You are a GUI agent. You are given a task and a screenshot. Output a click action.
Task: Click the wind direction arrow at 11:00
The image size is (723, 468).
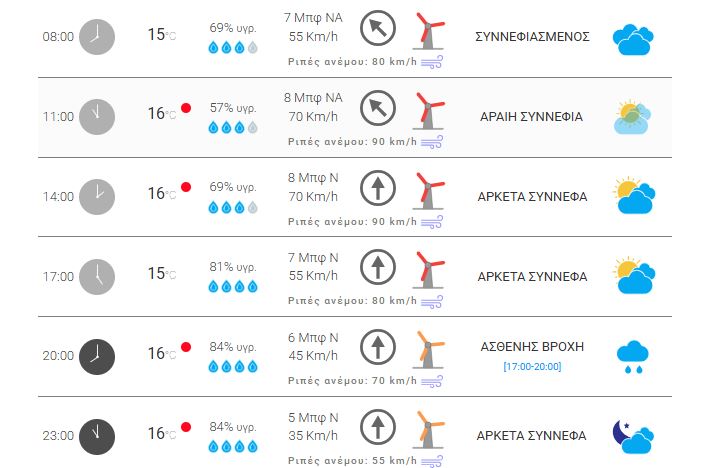tap(377, 107)
